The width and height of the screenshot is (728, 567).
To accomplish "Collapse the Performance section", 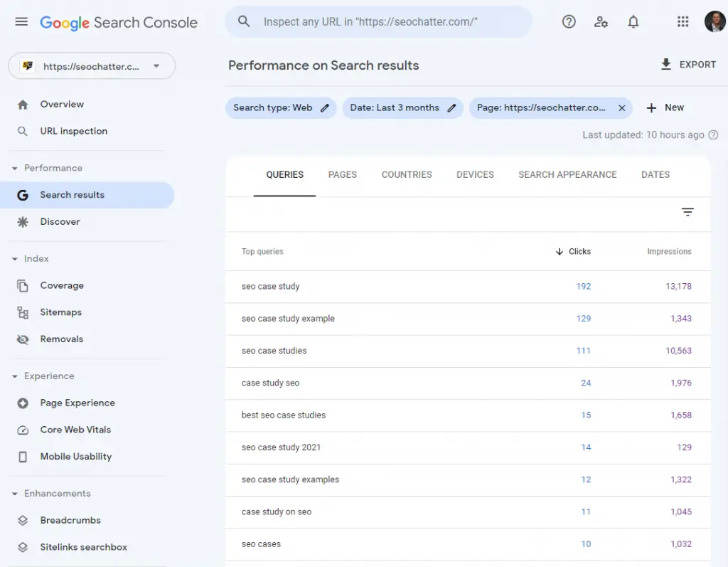I will click(14, 168).
